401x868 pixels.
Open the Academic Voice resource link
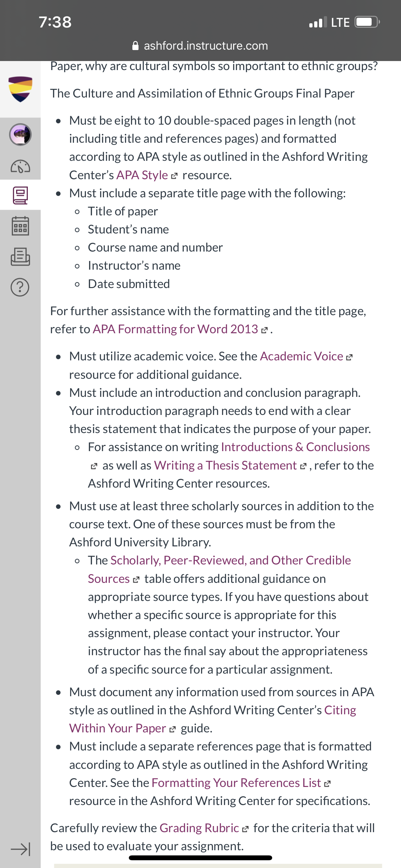pyautogui.click(x=301, y=356)
